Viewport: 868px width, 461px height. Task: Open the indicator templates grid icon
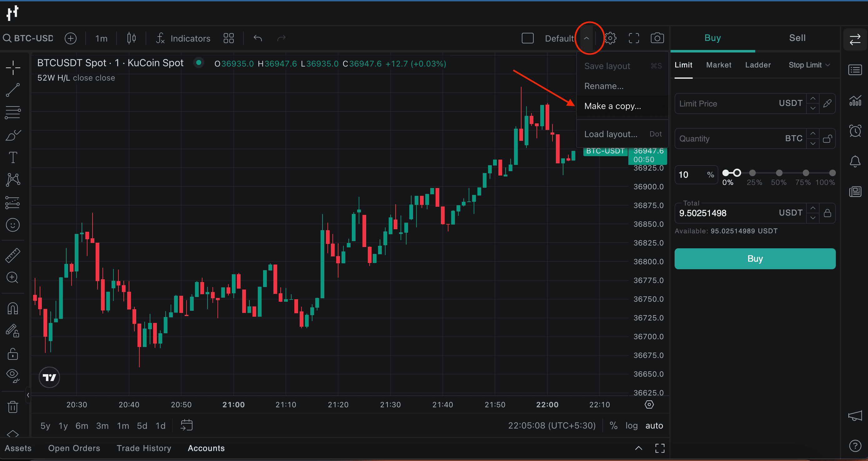point(228,38)
